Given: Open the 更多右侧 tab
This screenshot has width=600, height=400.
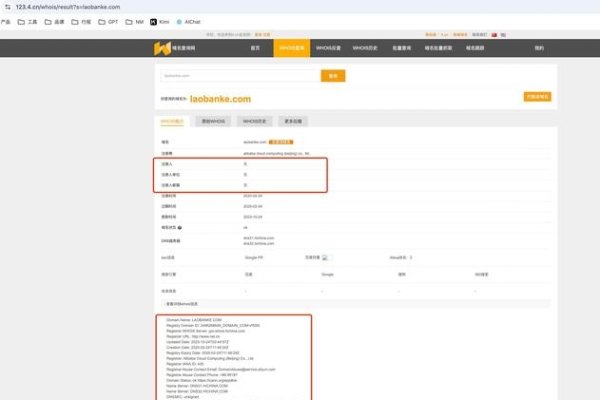Looking at the screenshot, I should tap(294, 121).
